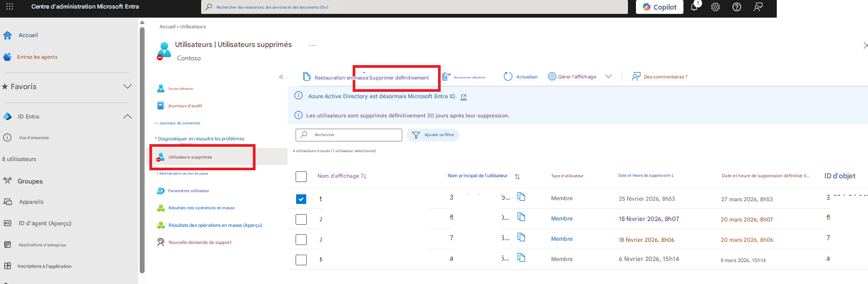Open the ellipsis menu beside page title
The image size is (868, 284).
(313, 45)
